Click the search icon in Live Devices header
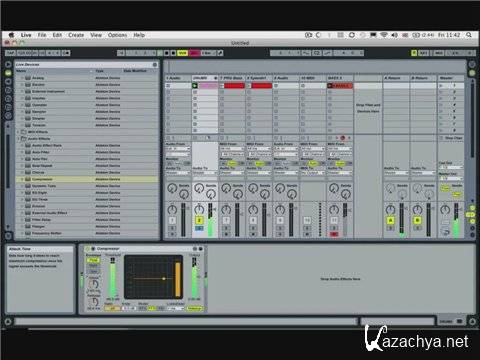 click(155, 64)
